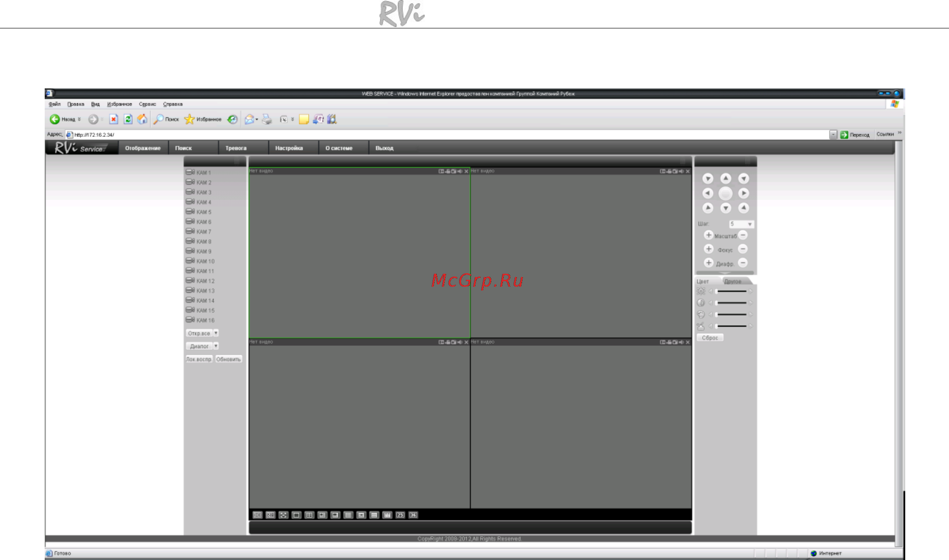
Task: Switch to the four-window split layout icon
Action: click(309, 515)
